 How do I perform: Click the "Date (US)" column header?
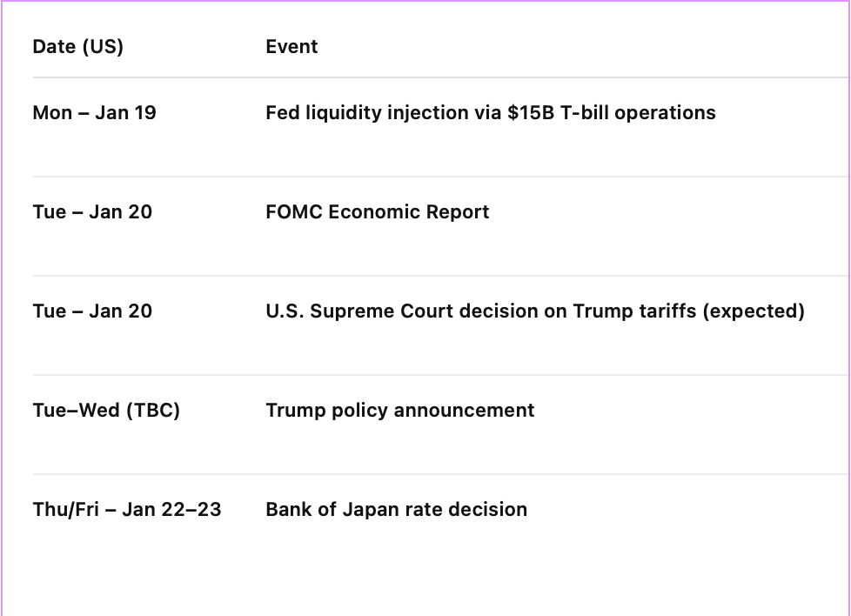click(77, 47)
